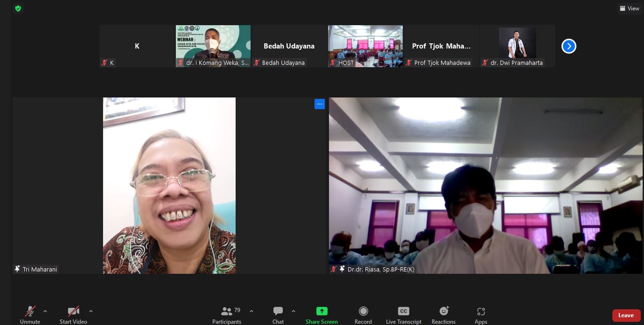
Task: Expand the chevron next to Chat
Action: [294, 311]
